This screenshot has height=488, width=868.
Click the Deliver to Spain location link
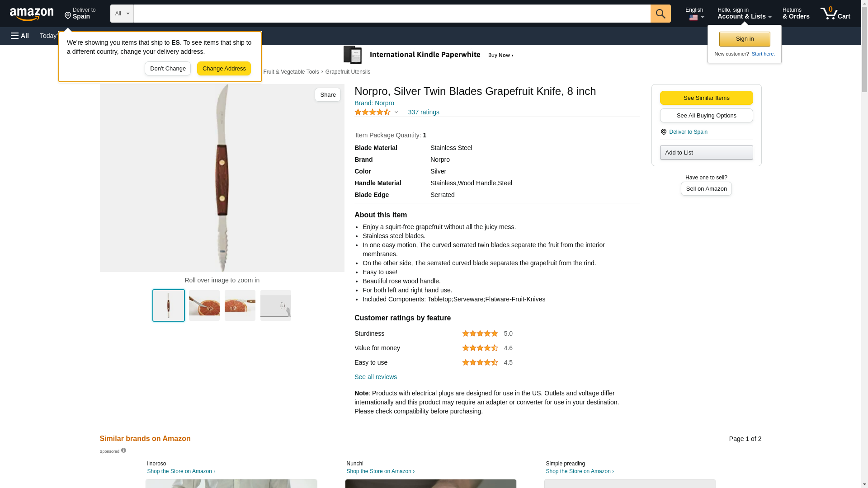click(688, 132)
